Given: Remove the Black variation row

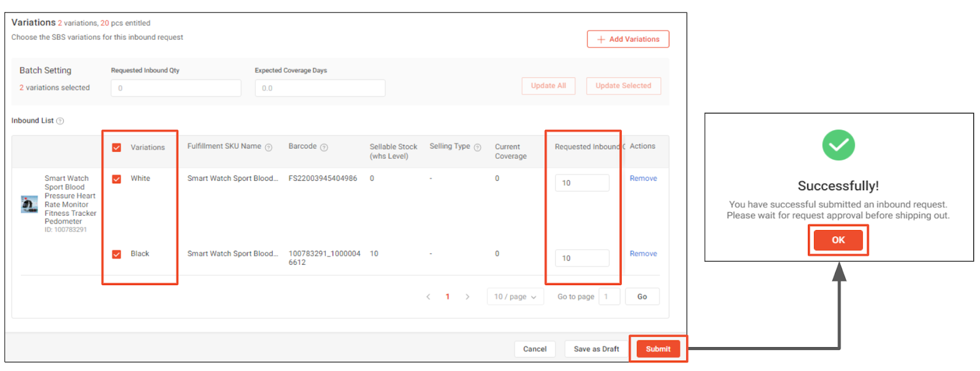Looking at the screenshot, I should pos(643,254).
